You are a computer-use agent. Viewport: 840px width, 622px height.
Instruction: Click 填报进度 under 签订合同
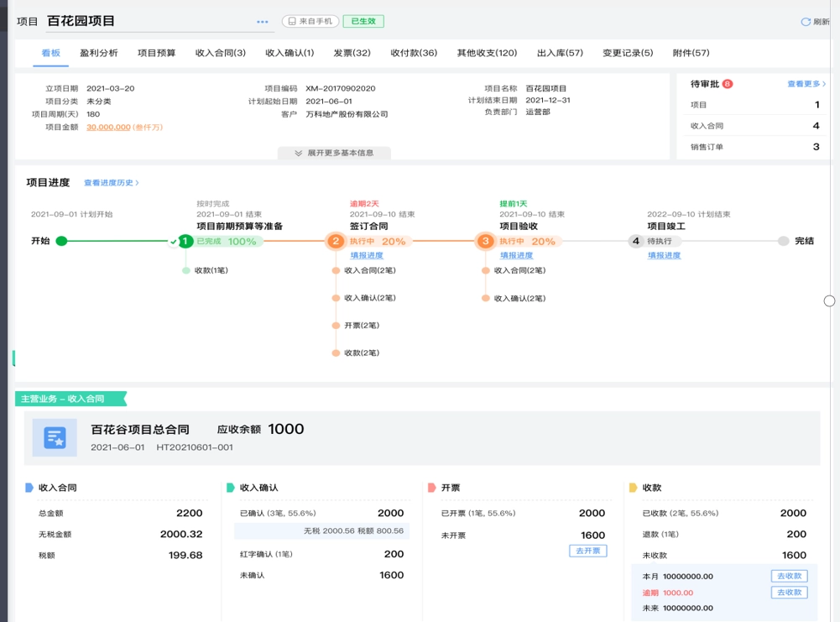[367, 255]
